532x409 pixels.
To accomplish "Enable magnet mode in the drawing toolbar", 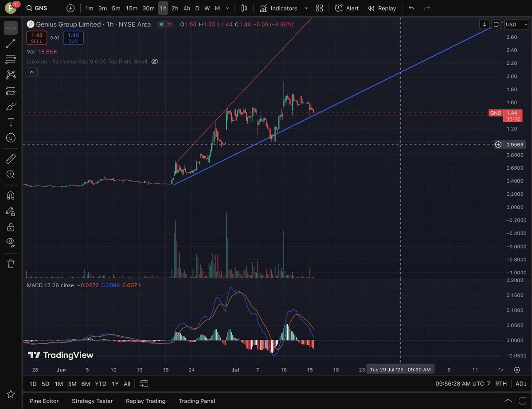I will (11, 195).
